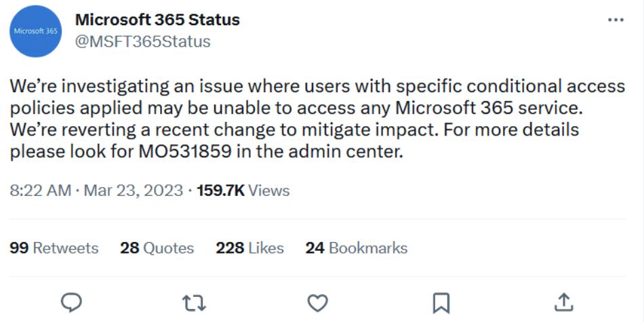The image size is (644, 322).
Task: Click the 8:22 AM timestamp
Action: [x=40, y=190]
